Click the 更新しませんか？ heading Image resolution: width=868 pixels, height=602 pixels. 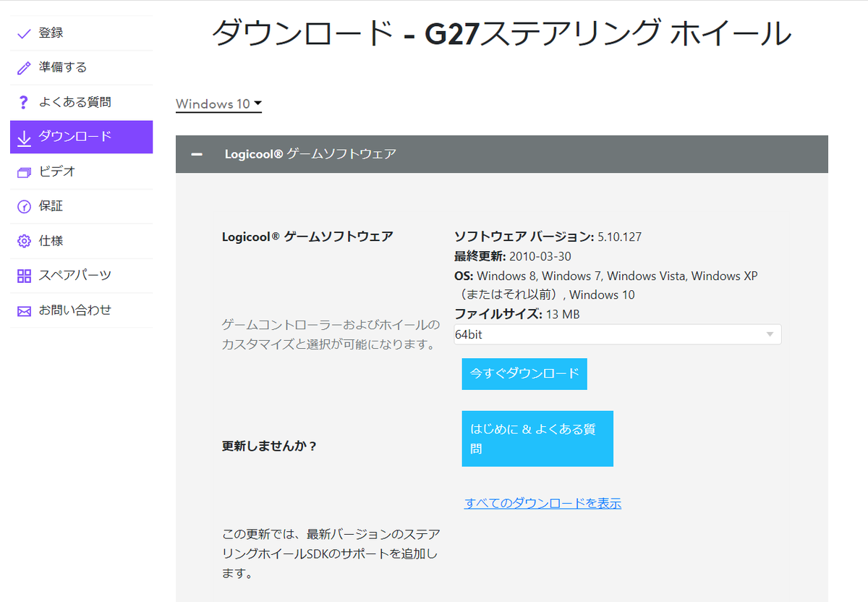(269, 446)
